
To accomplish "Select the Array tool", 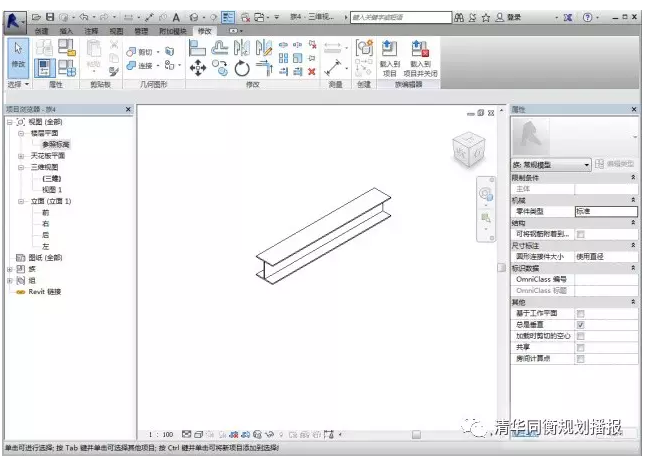I will click(283, 58).
